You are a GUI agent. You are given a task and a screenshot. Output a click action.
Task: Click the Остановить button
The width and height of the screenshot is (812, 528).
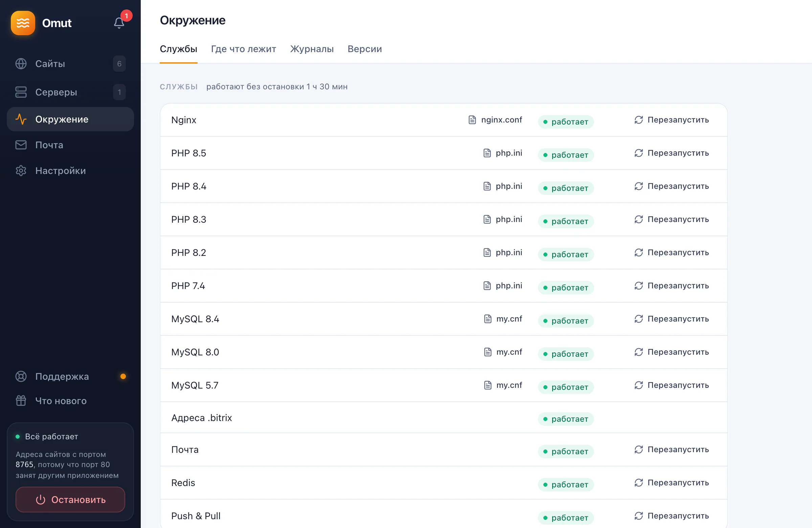(70, 500)
